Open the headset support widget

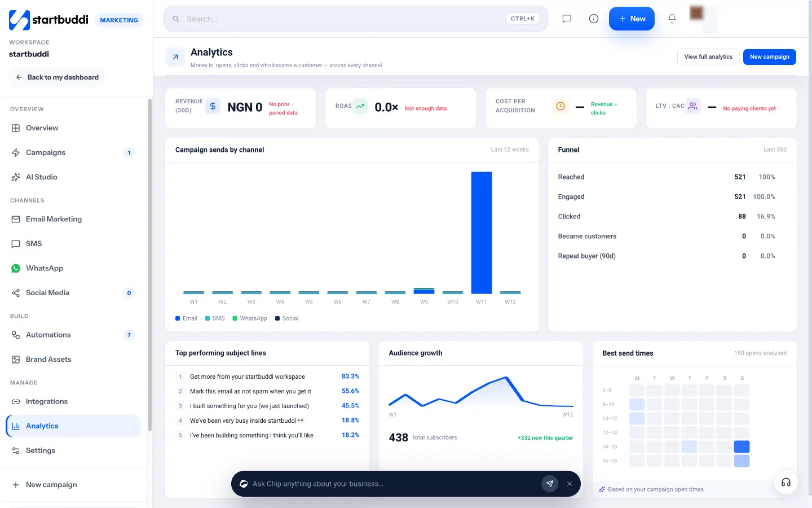(x=786, y=482)
